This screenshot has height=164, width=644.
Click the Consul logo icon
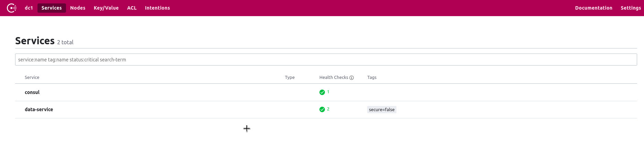tap(12, 8)
